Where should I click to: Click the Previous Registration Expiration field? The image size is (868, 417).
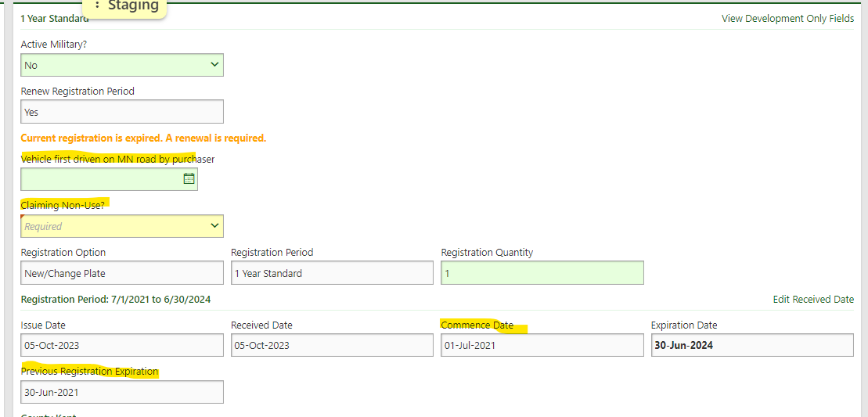click(x=122, y=392)
